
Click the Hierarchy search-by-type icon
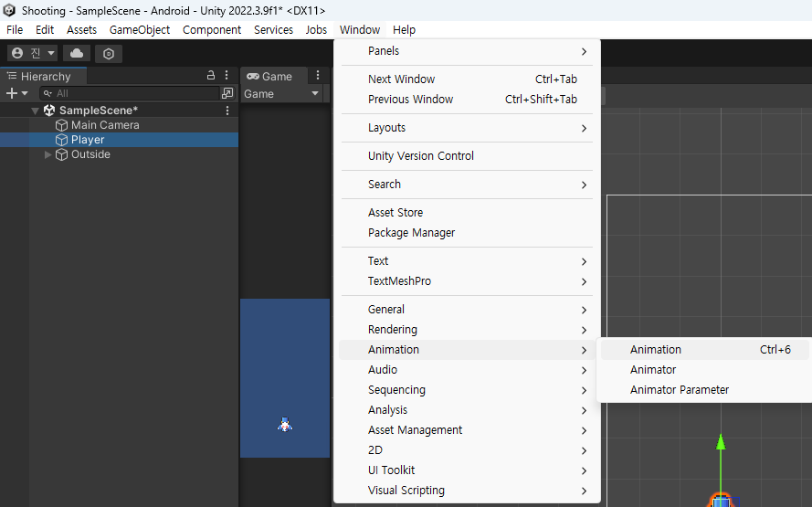[227, 93]
